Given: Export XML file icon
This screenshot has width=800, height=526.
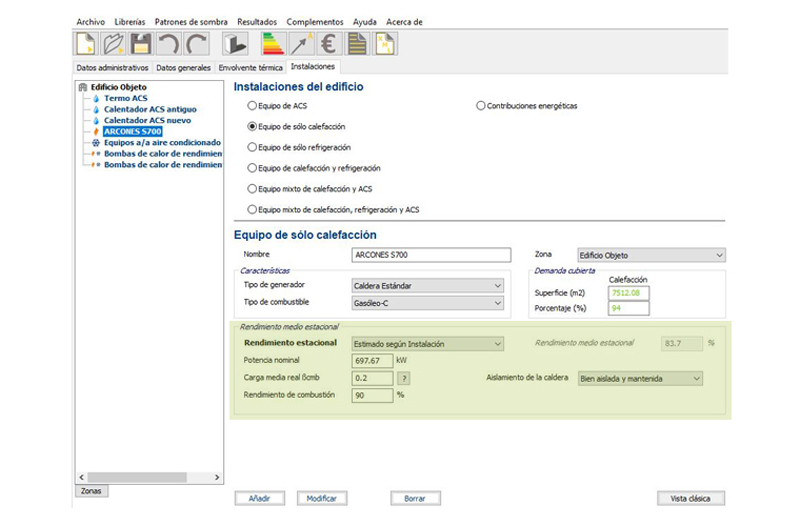Looking at the screenshot, I should tap(385, 43).
